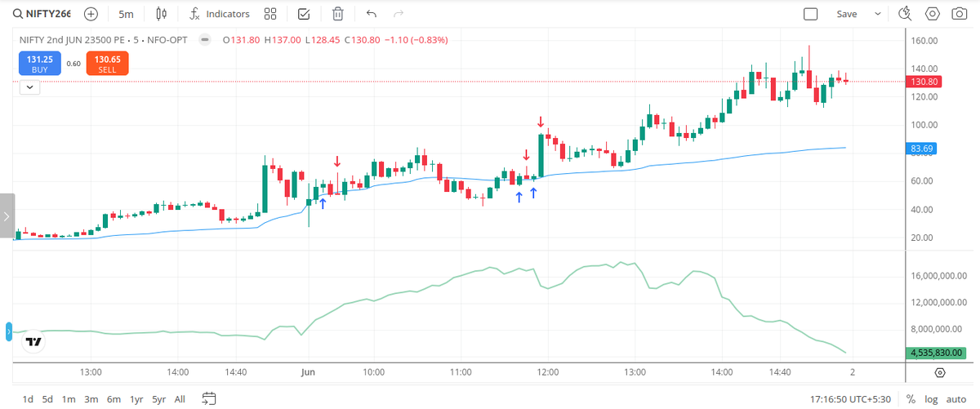Click the 12:00 label on time axis

547,372
